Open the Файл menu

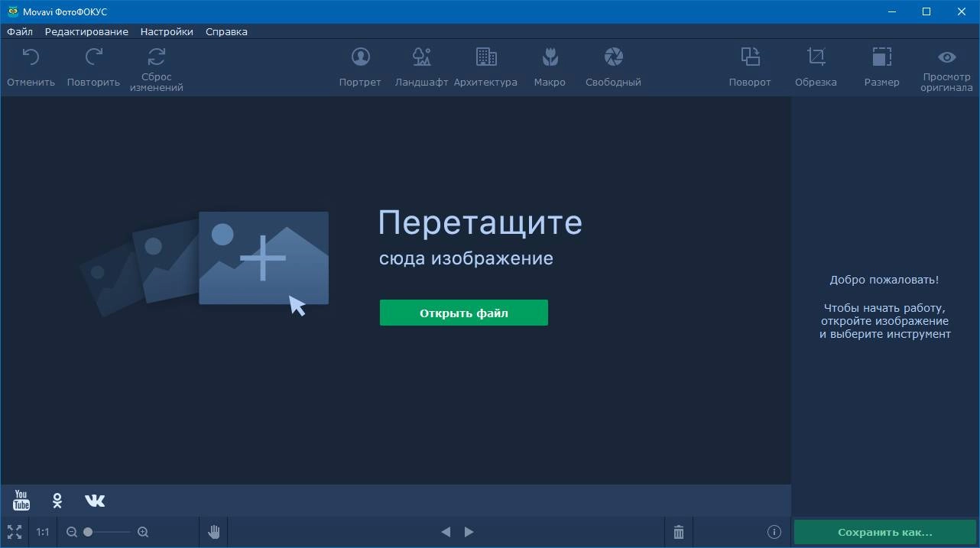20,31
